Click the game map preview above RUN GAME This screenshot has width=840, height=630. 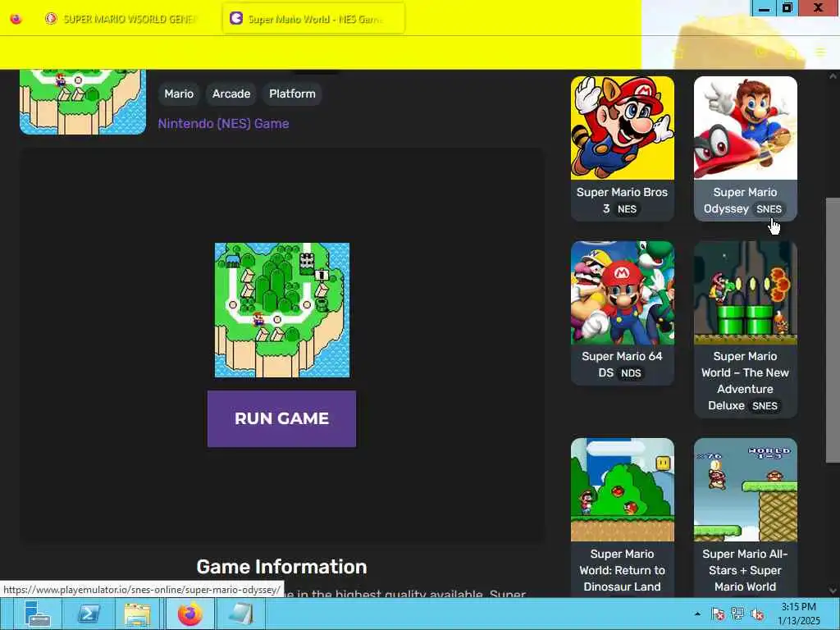282,310
